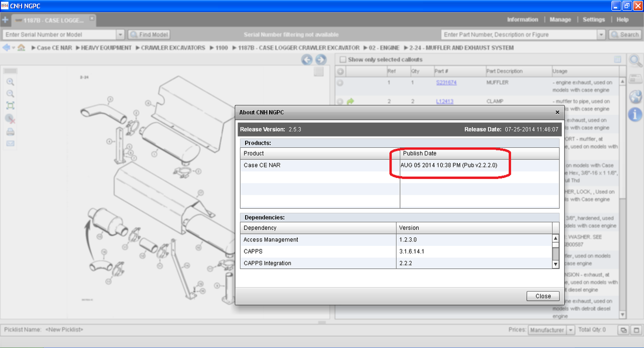Click the green arrow on the CLAMP row
This screenshot has height=348, width=644.
tap(351, 102)
